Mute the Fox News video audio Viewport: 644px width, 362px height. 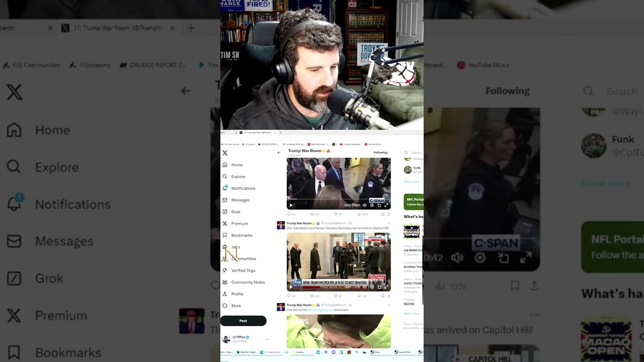(365, 287)
